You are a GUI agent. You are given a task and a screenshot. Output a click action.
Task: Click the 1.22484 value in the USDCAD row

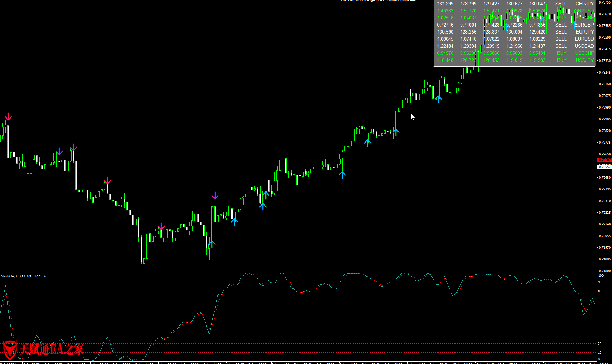[445, 46]
